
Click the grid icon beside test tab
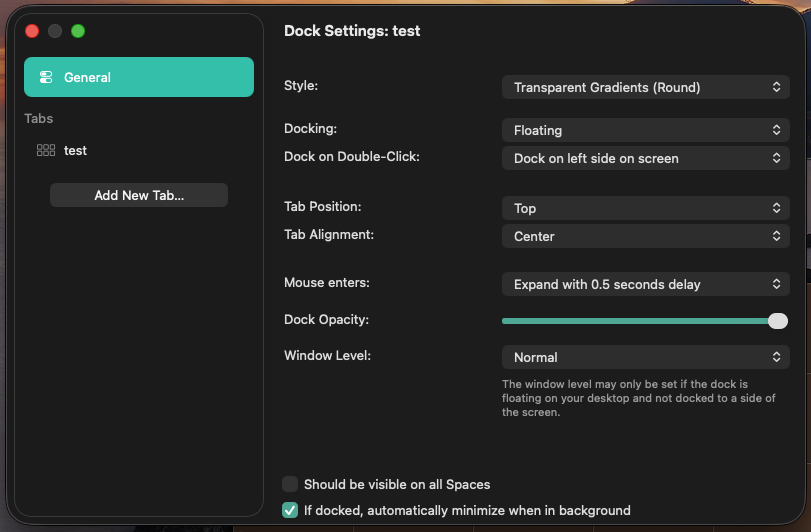46,151
